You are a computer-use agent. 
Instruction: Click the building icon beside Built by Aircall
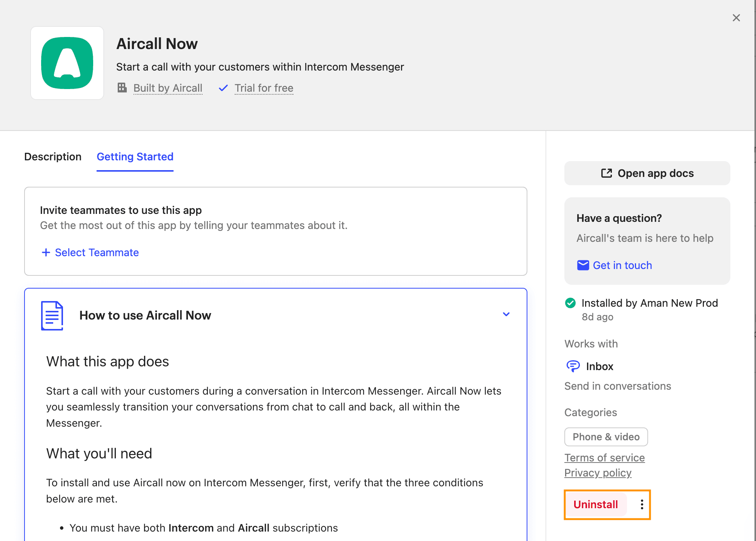click(122, 88)
